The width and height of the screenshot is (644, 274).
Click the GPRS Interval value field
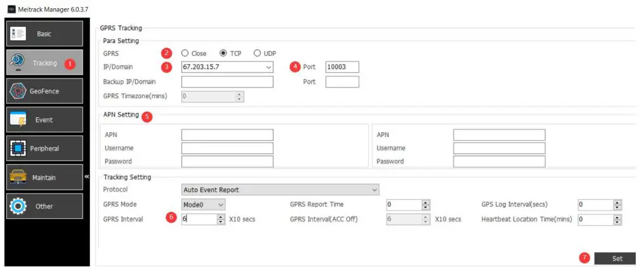click(199, 219)
